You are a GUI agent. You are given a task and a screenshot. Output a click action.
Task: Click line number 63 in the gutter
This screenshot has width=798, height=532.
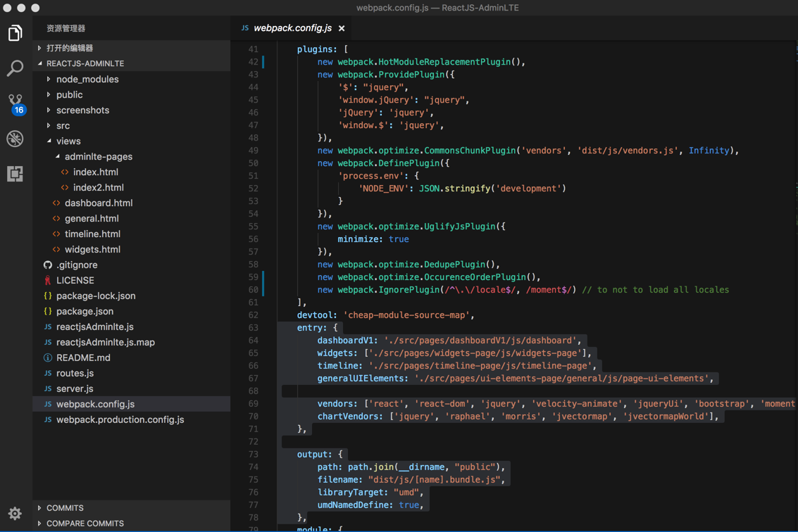[253, 328]
